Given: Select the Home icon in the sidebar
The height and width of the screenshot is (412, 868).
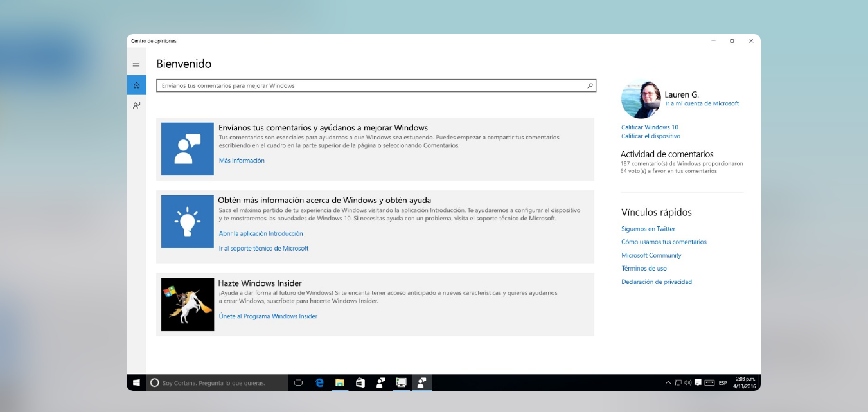Looking at the screenshot, I should coord(136,85).
